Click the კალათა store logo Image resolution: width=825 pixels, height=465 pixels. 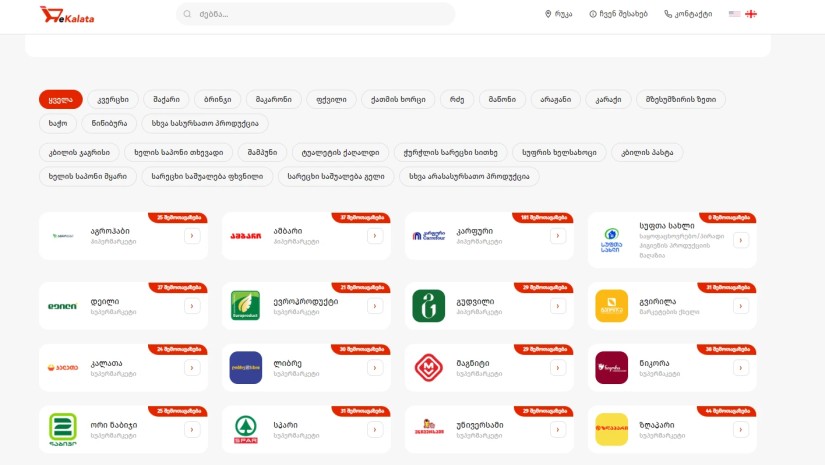[63, 368]
